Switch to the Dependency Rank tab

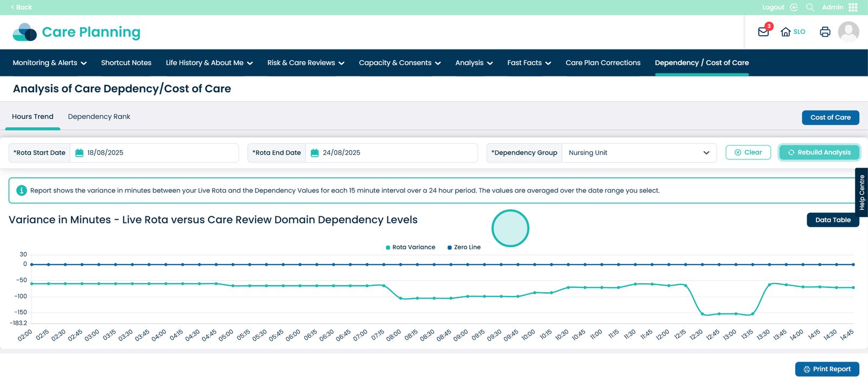99,117
